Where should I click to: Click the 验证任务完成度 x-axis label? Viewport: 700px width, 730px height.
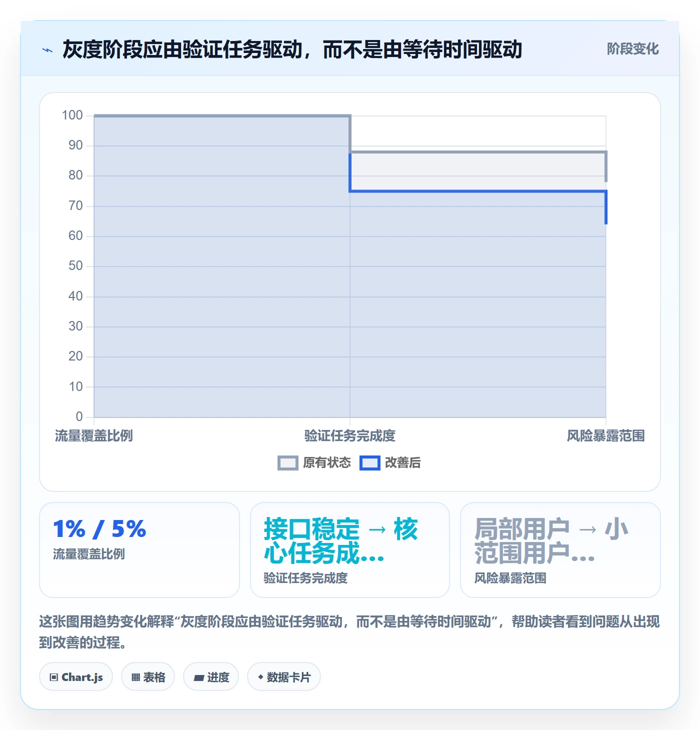click(x=350, y=436)
